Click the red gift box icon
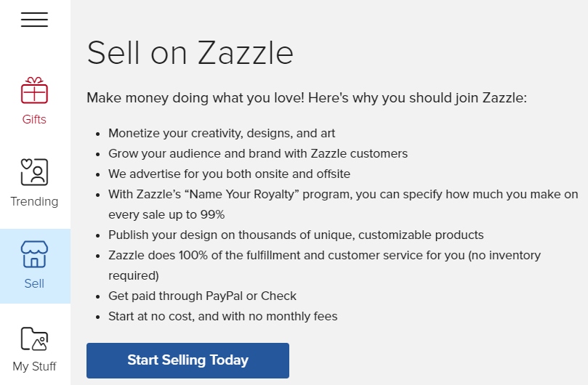This screenshot has height=385, width=588. (34, 90)
